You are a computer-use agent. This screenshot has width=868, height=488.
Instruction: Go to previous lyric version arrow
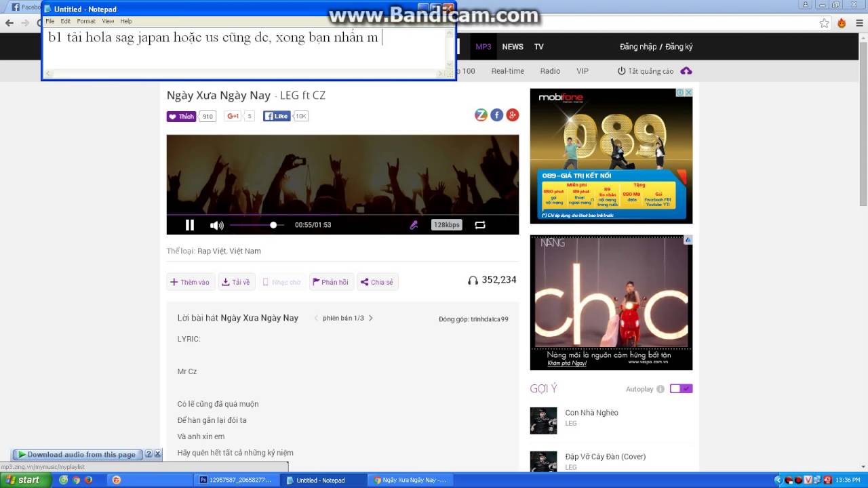(x=316, y=318)
